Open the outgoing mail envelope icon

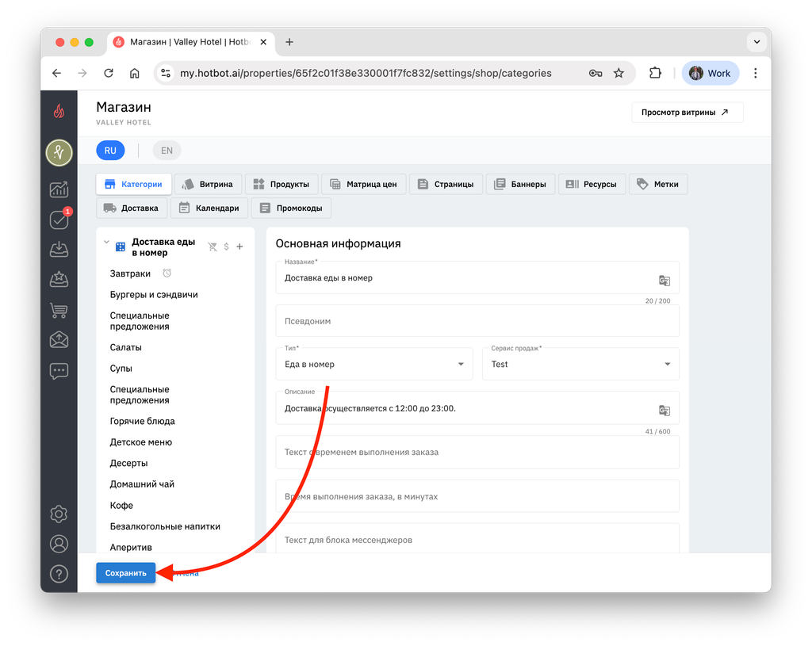point(59,340)
